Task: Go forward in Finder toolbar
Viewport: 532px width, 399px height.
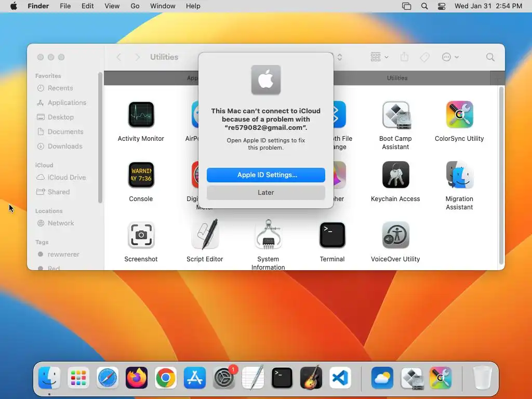Action: (137, 57)
